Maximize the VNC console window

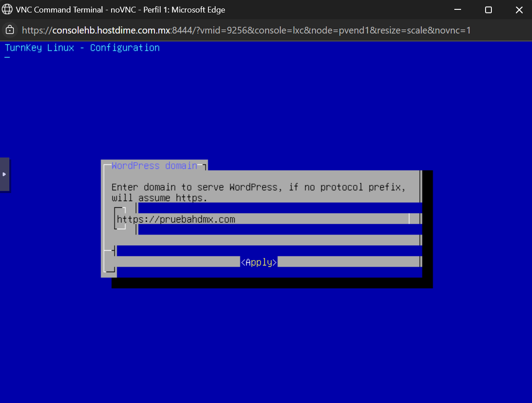[x=488, y=9]
